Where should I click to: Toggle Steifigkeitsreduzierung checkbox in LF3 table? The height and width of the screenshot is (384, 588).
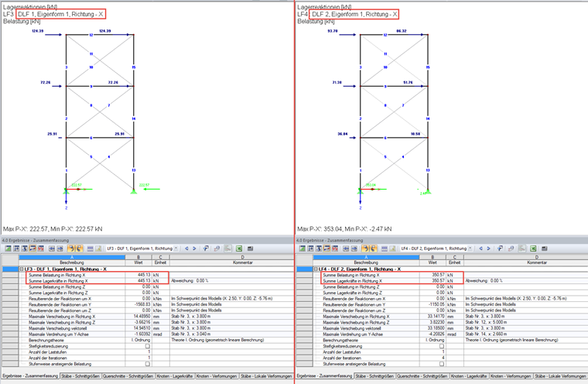147,346
